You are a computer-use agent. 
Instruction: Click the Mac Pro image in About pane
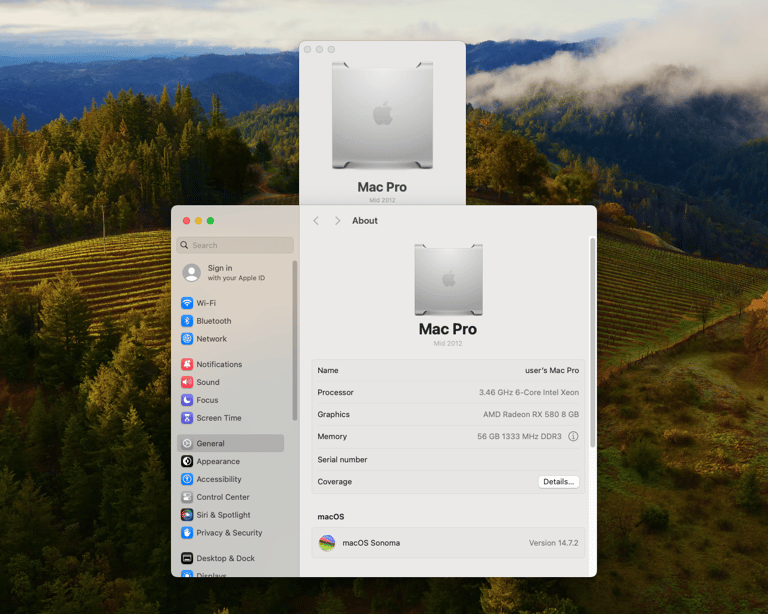[x=448, y=280]
